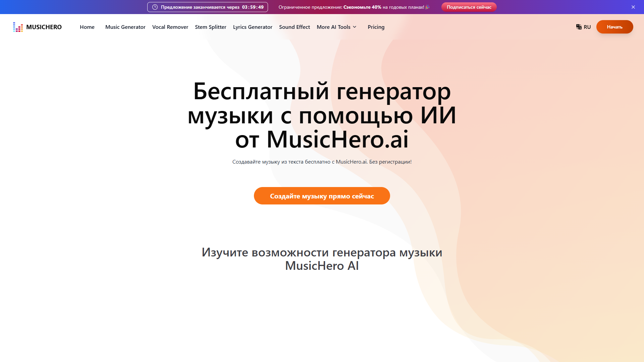Open Stem Splitter tool
Screen dimensions: 644x362
tap(211, 27)
